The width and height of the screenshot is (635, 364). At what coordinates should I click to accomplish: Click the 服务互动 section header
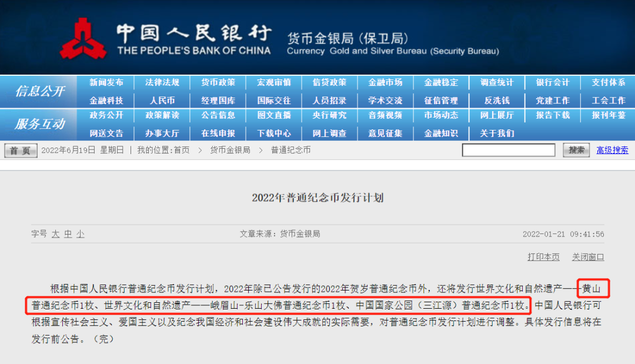(40, 124)
